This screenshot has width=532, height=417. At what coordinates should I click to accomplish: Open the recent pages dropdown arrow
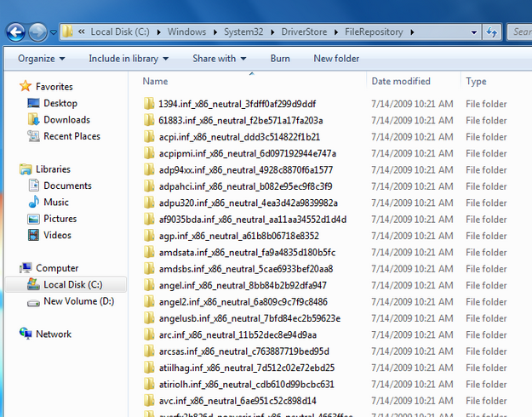click(x=54, y=32)
